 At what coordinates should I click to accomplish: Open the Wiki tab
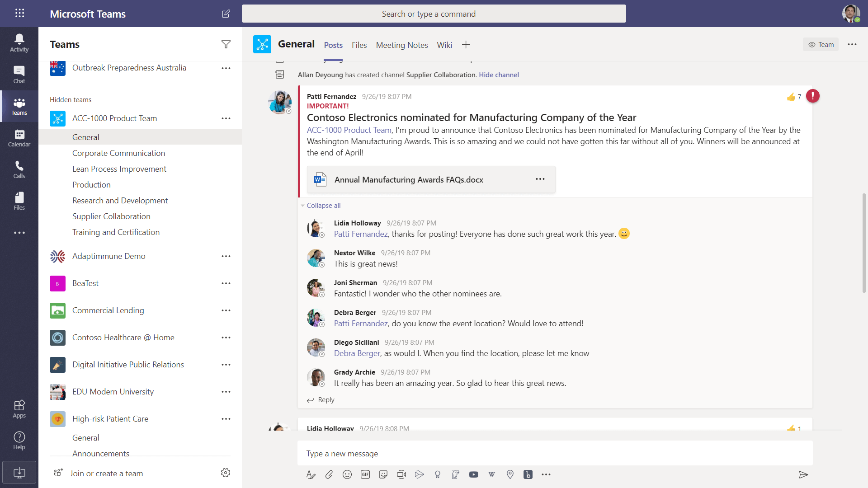click(x=444, y=45)
